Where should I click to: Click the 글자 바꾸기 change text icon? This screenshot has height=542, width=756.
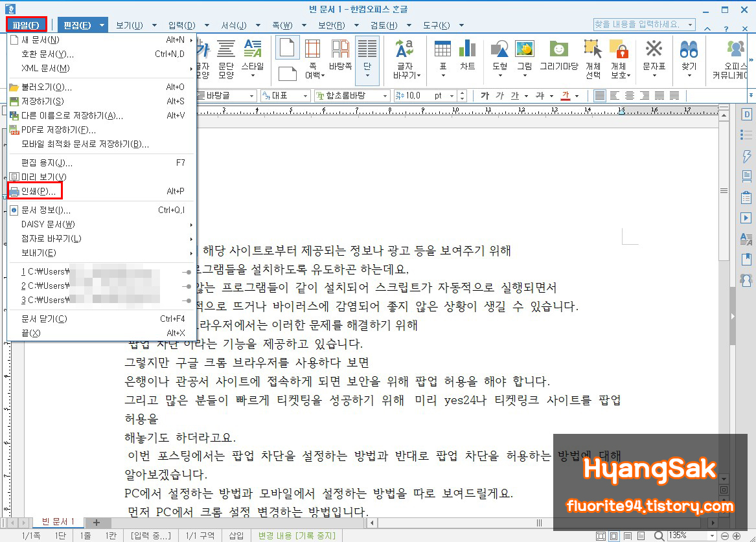click(405, 59)
